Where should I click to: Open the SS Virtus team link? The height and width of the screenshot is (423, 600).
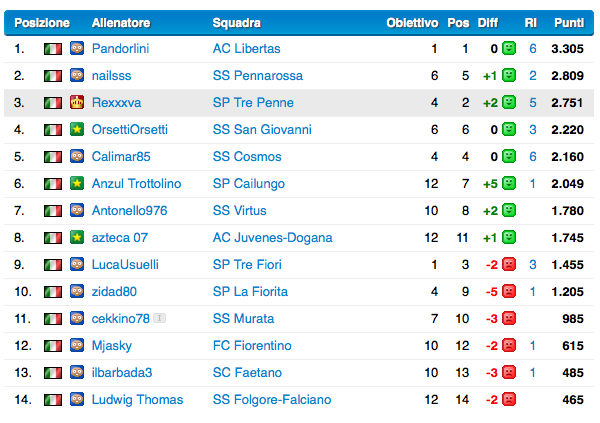point(240,211)
